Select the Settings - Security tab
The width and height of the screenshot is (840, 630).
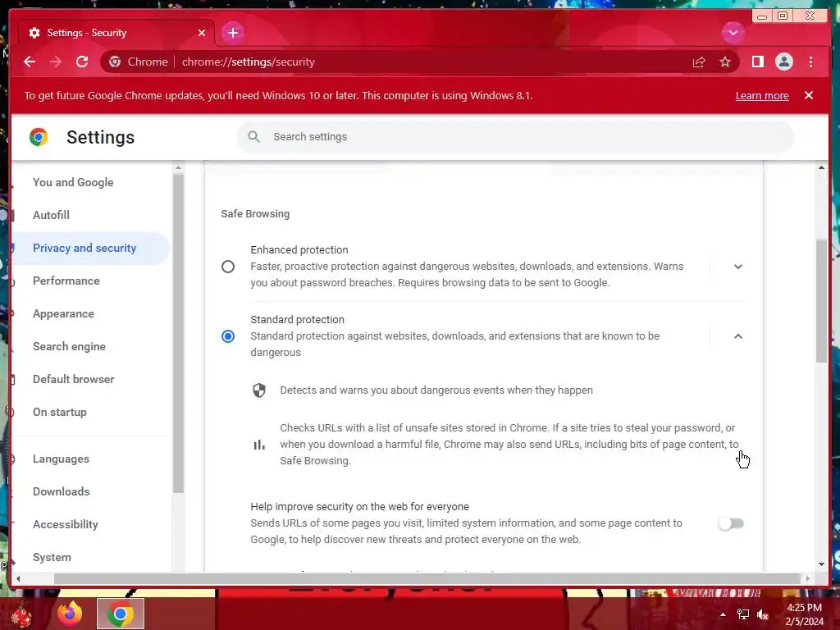116,33
